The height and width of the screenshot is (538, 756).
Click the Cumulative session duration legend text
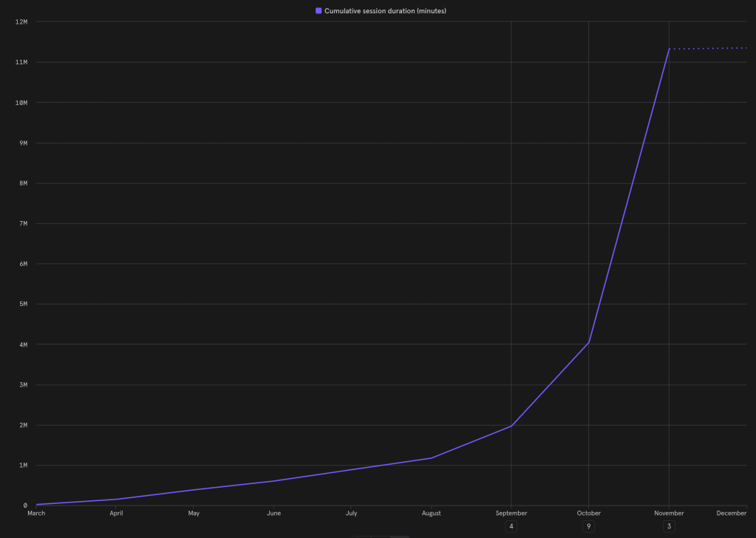[x=387, y=10]
